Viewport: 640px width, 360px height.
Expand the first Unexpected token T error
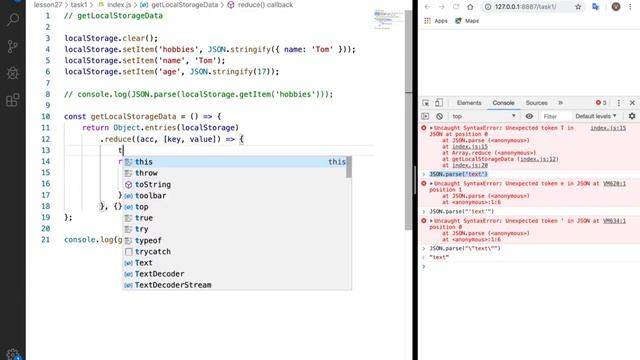[x=431, y=128]
